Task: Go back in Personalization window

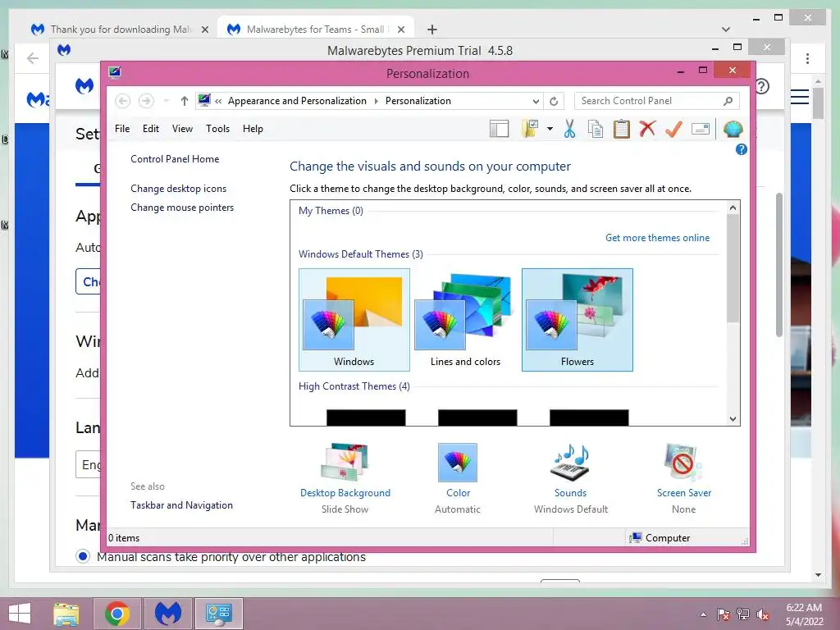Action: coord(123,101)
